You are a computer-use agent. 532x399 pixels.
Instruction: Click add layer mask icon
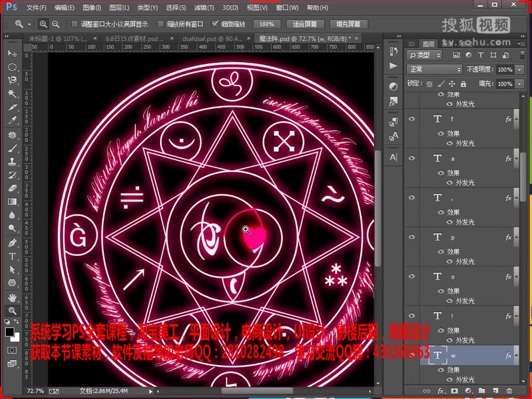tap(454, 391)
